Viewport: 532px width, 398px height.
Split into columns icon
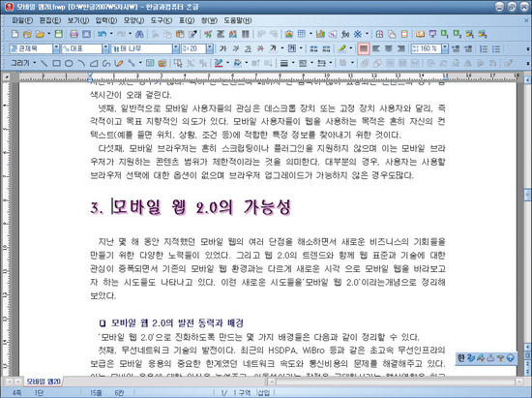pyautogui.click(x=246, y=34)
